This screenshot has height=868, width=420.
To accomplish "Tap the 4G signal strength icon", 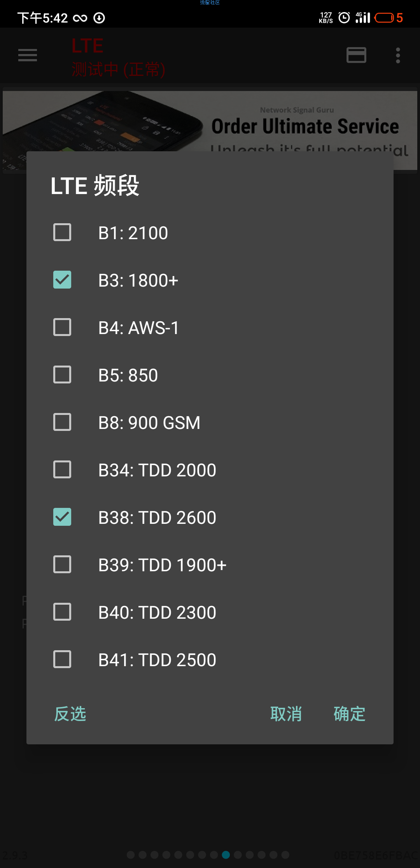I will pyautogui.click(x=362, y=18).
